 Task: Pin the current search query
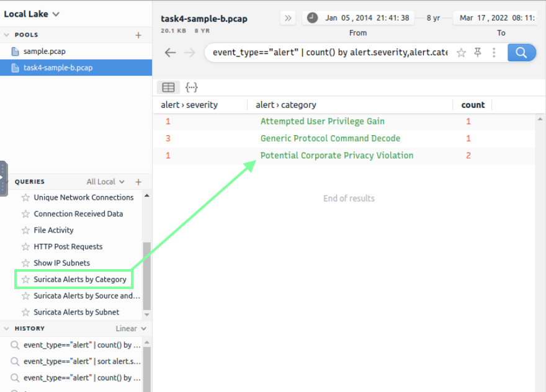(478, 53)
